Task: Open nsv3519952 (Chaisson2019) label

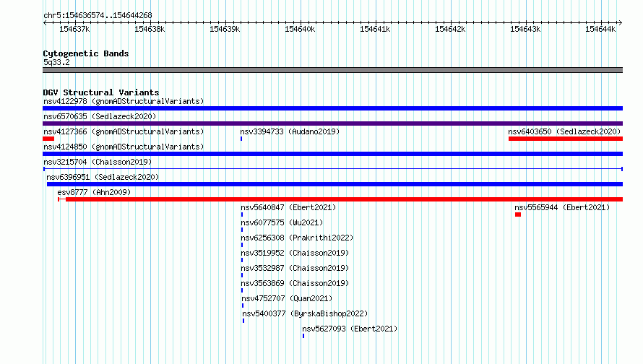Action: point(295,253)
